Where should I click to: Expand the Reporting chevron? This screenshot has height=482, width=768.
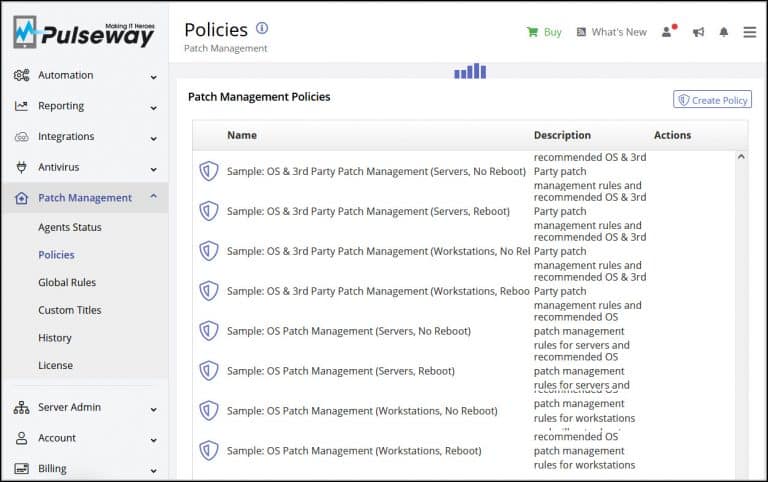pos(153,108)
